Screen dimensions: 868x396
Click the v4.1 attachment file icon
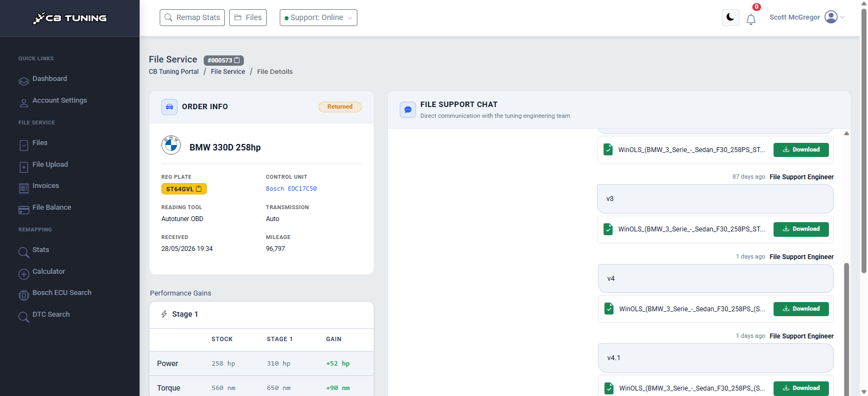pyautogui.click(x=609, y=388)
